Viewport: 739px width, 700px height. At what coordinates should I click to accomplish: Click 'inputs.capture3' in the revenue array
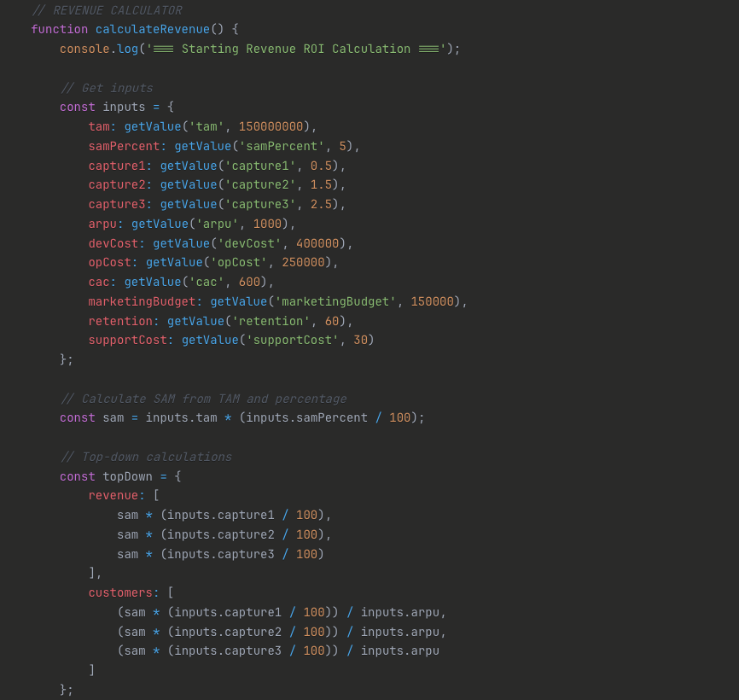pyautogui.click(x=221, y=554)
